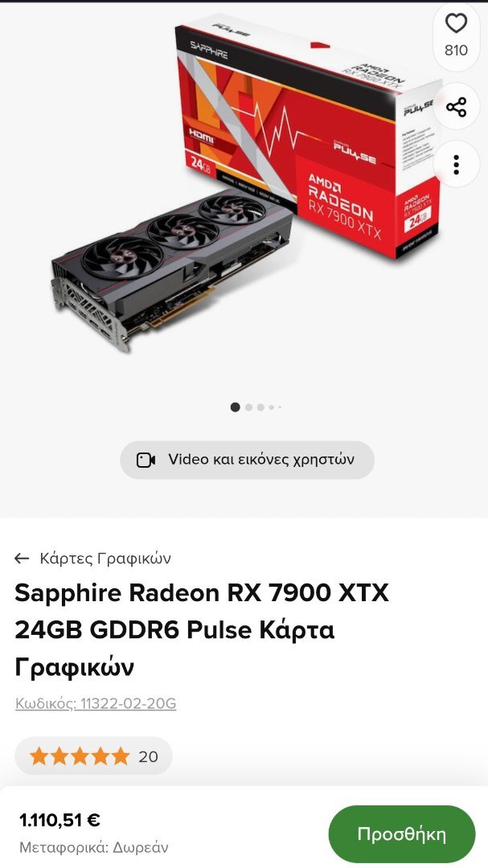488x868 pixels.
Task: Select the second image carousel dot
Action: tap(248, 407)
